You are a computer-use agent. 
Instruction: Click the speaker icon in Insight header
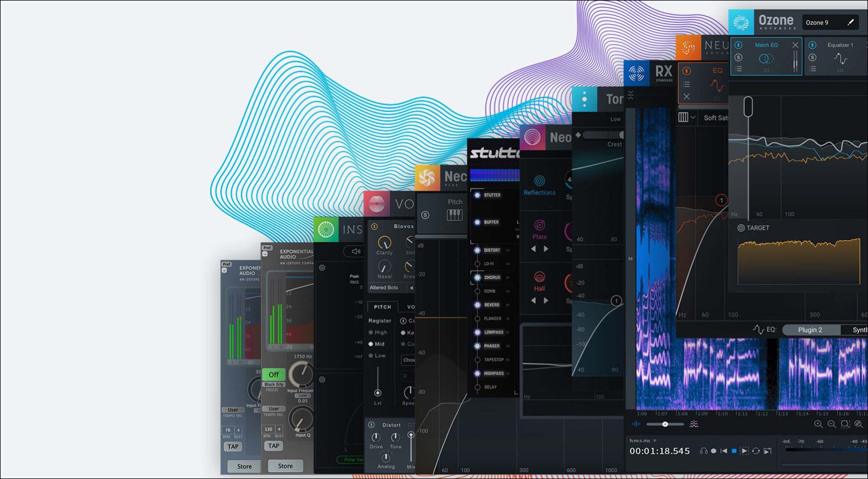pyautogui.click(x=355, y=251)
